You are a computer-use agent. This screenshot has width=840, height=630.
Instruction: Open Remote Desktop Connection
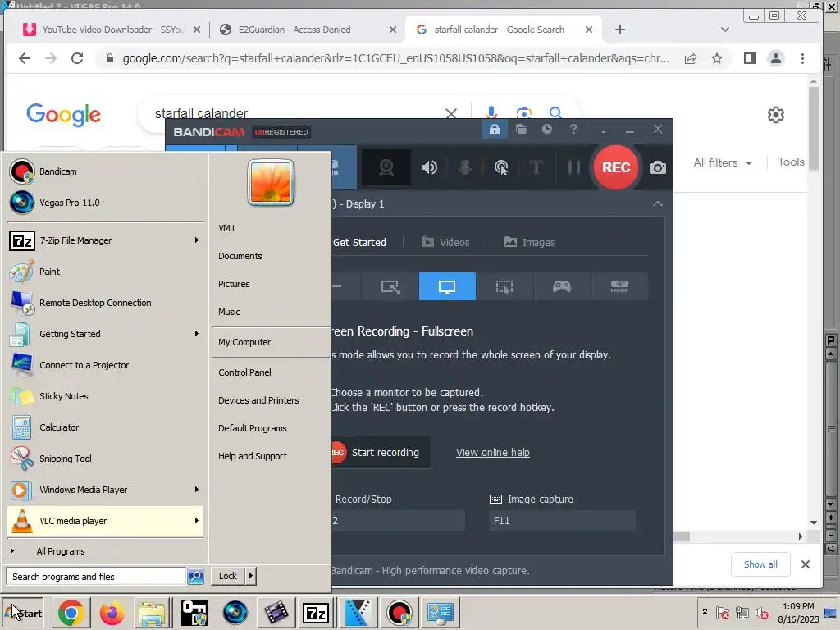[x=105, y=303]
